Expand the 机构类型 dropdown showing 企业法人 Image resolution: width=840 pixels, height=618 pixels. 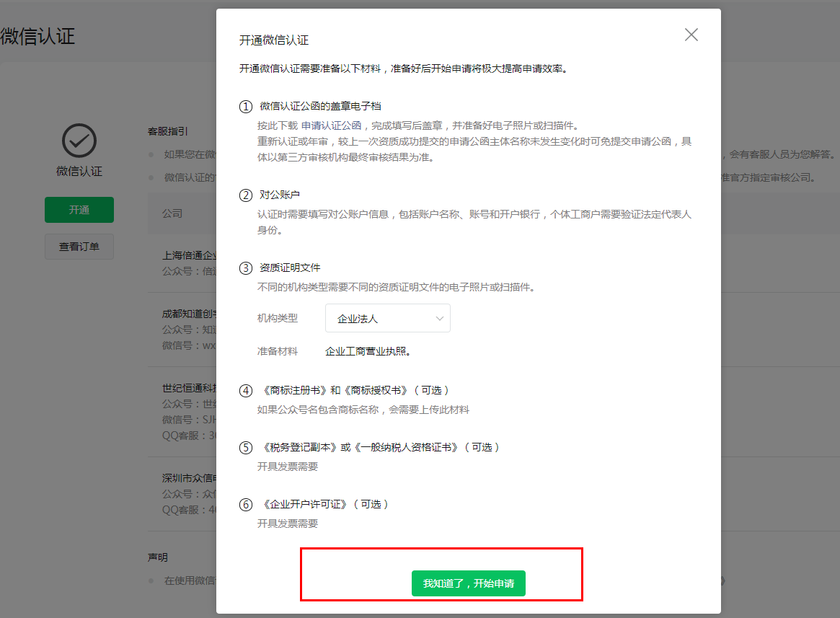point(387,319)
